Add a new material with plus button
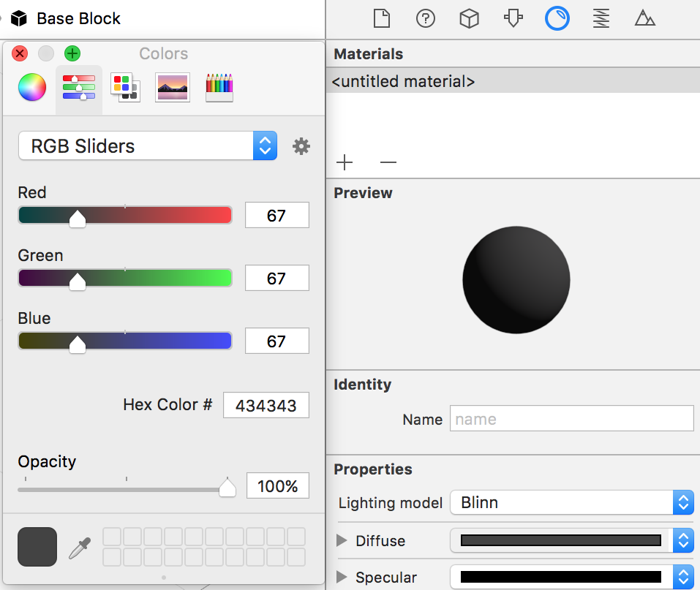Screen dimensions: 700x590 pos(344,162)
